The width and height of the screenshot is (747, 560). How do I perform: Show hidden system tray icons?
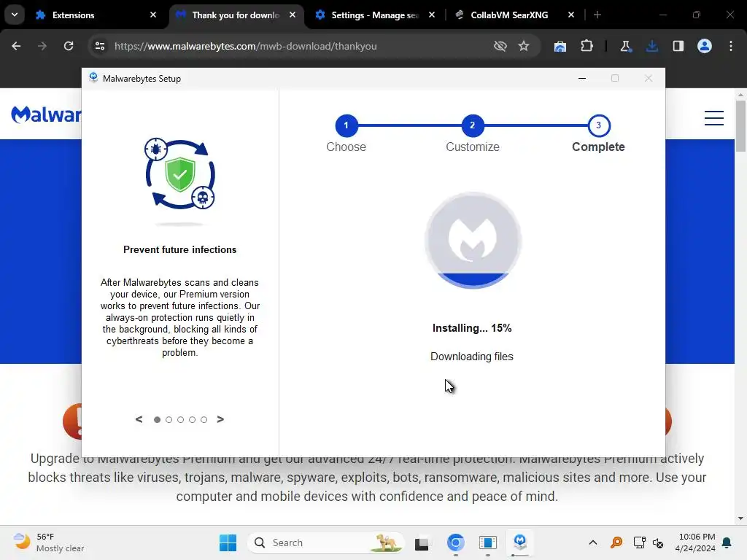[592, 542]
